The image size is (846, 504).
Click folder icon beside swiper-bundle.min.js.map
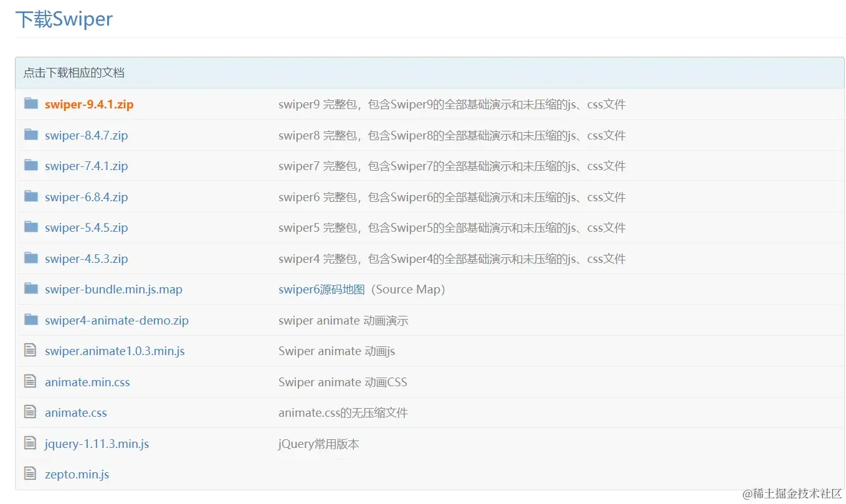coord(31,288)
